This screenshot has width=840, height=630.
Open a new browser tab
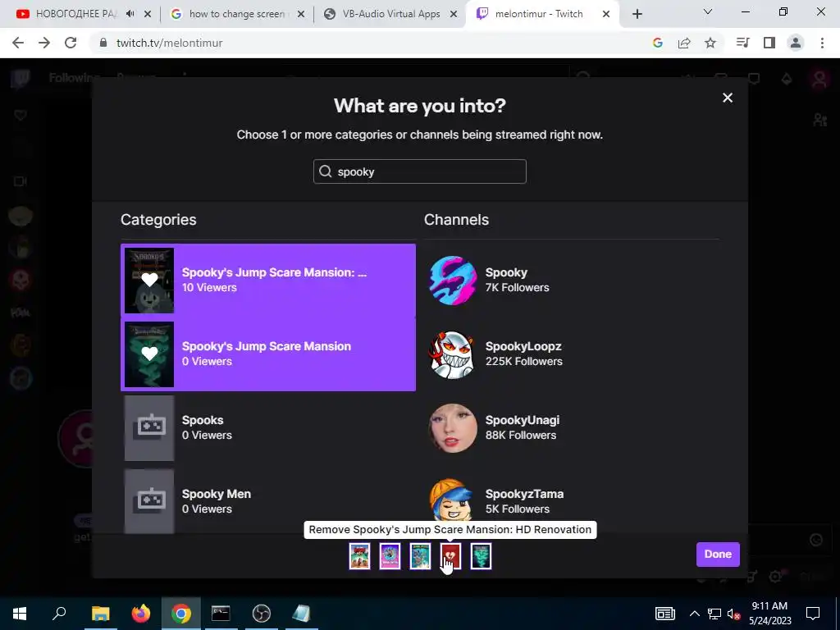coord(637,14)
